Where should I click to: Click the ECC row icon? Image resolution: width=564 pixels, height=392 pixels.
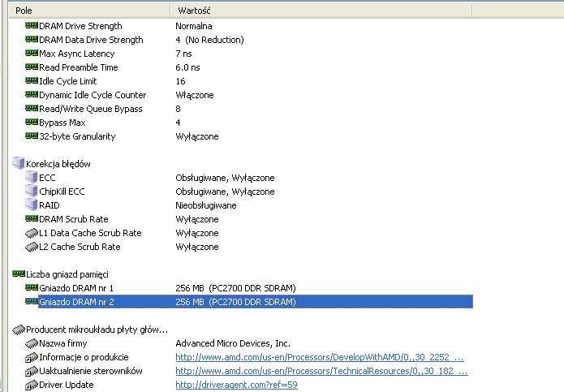point(32,177)
